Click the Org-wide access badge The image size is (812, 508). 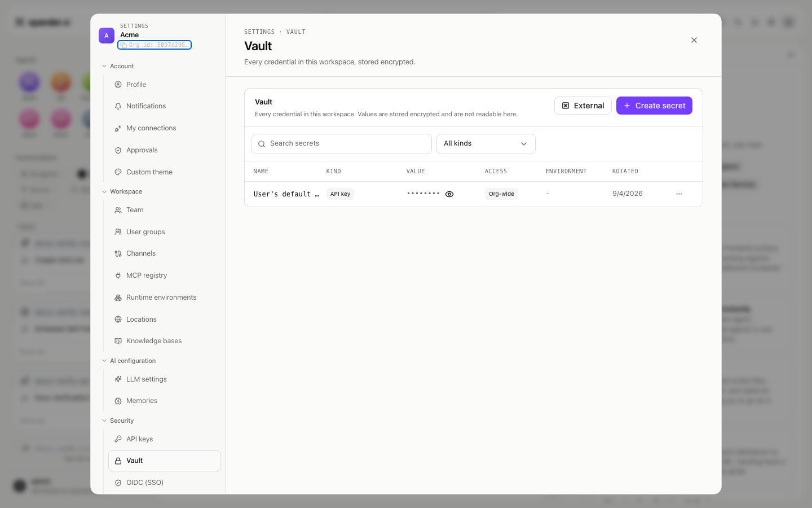501,194
